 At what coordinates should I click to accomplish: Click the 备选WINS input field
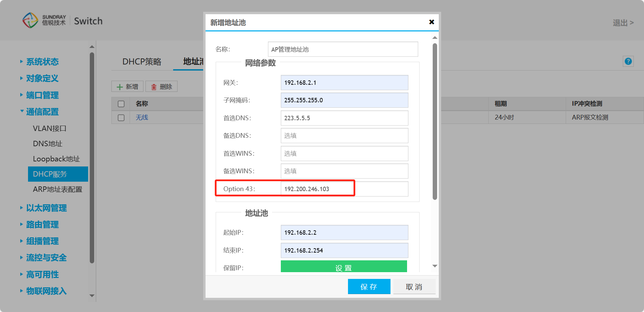click(x=344, y=171)
